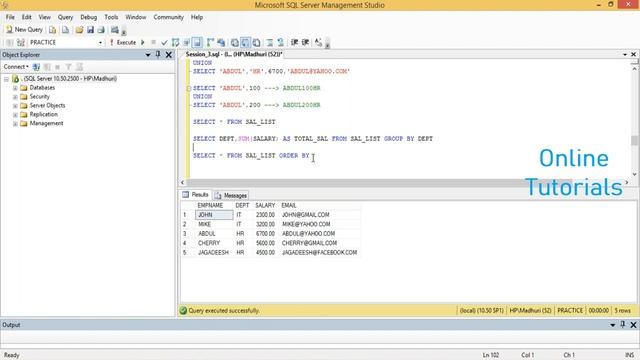Save the current Session_3.sql file
Viewport: 640px width, 360px height.
click(x=90, y=29)
